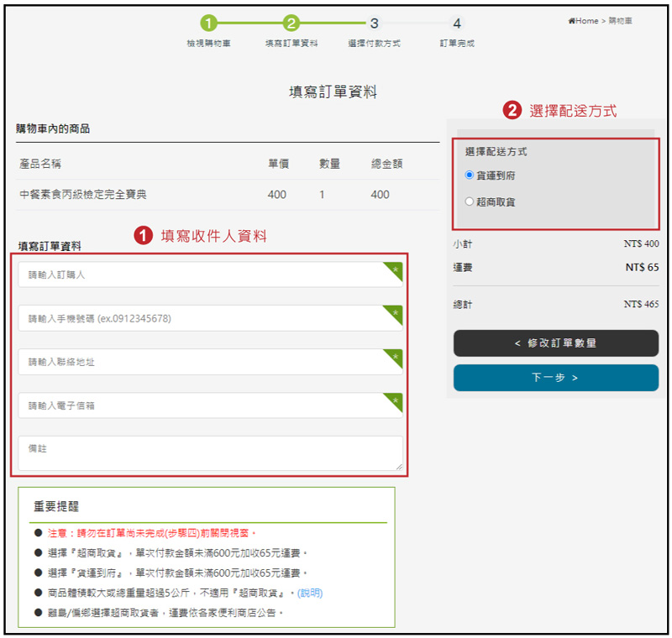The image size is (672, 638).
Task: Click inside the 備註 notes textarea
Action: coord(210,453)
